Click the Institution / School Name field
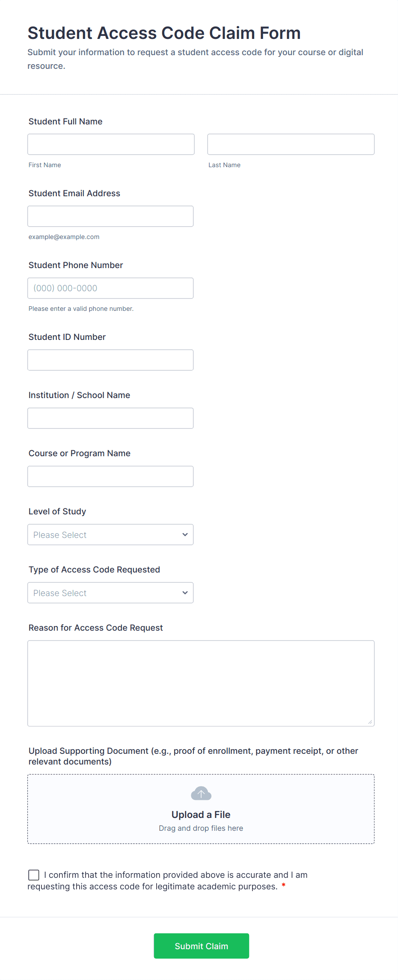This screenshot has height=980, width=398. coord(110,418)
